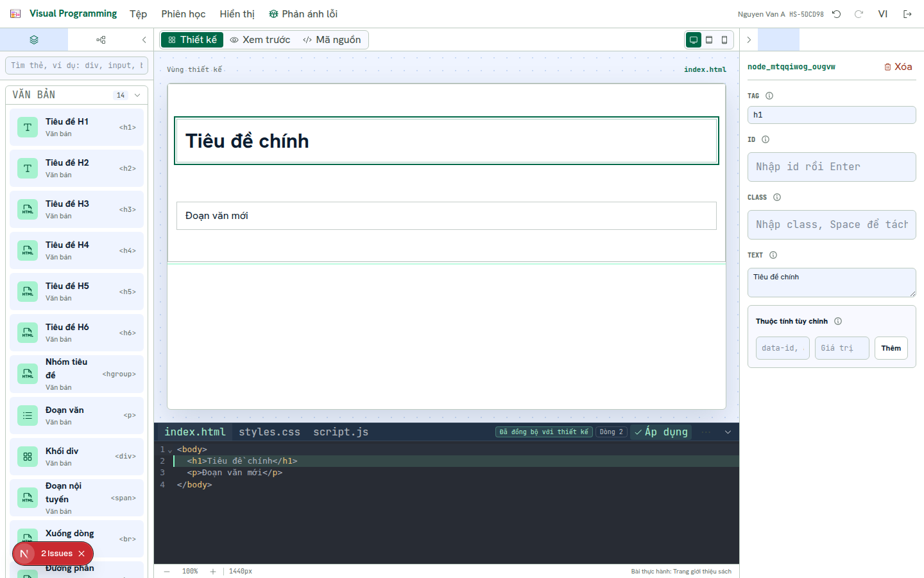Click the logout icon at top right
Image resolution: width=924 pixels, height=578 pixels.
(907, 14)
